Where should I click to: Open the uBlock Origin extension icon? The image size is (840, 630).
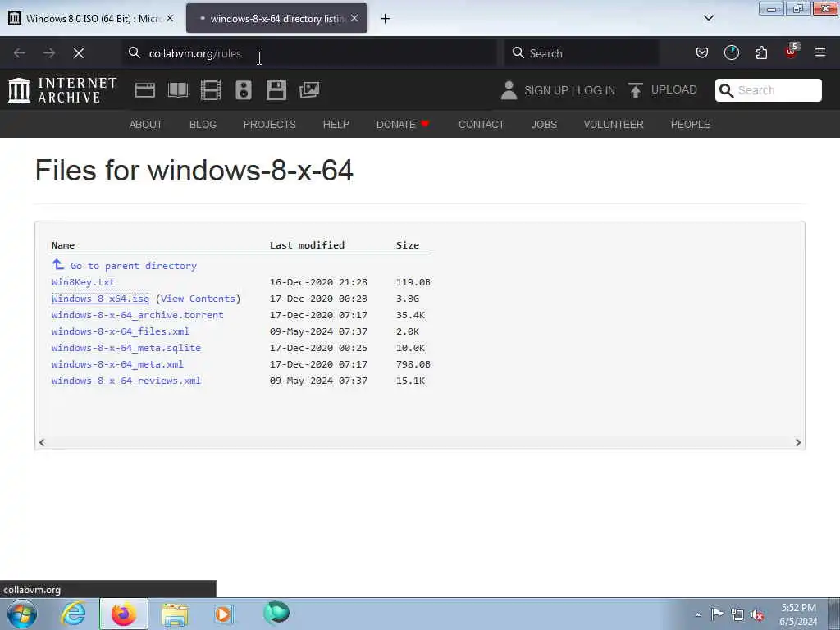tap(792, 52)
